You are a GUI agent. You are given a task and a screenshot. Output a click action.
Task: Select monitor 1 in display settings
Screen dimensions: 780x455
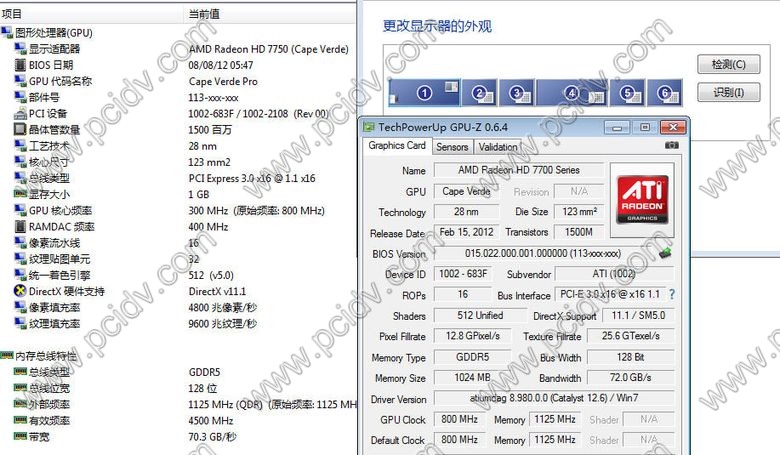[424, 93]
